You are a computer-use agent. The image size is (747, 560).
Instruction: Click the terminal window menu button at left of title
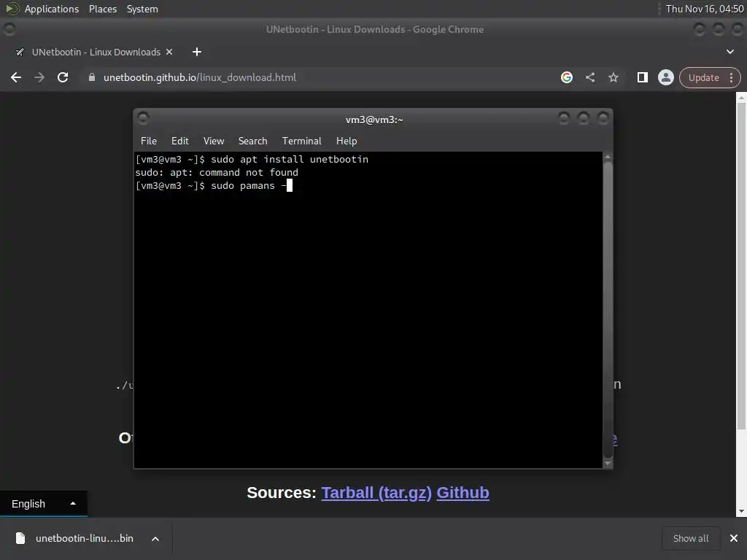143,117
